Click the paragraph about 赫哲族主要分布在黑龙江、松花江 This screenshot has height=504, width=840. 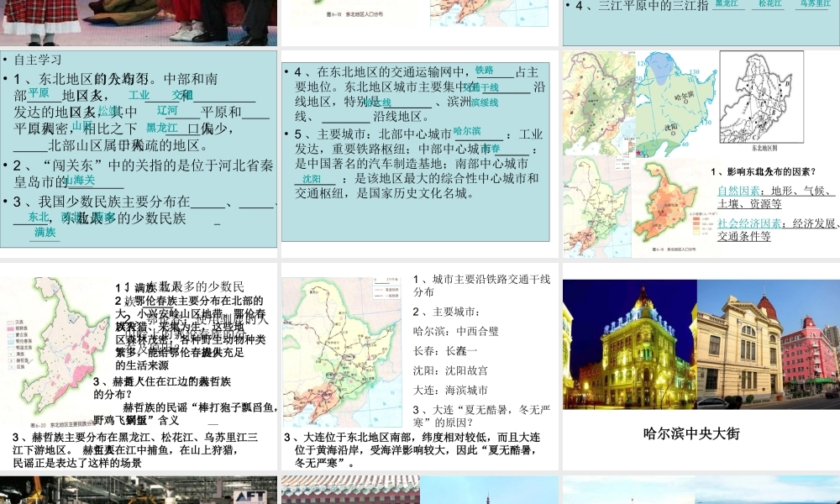pos(135,450)
